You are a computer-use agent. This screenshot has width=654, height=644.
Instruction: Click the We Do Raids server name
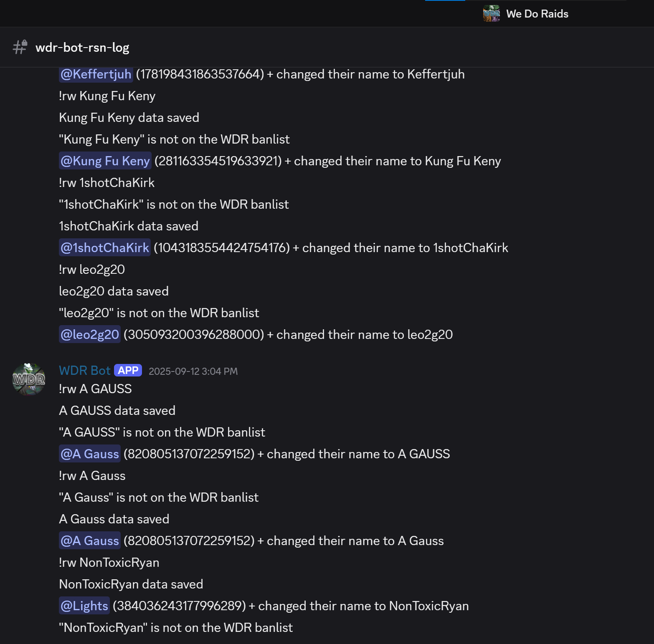click(537, 14)
